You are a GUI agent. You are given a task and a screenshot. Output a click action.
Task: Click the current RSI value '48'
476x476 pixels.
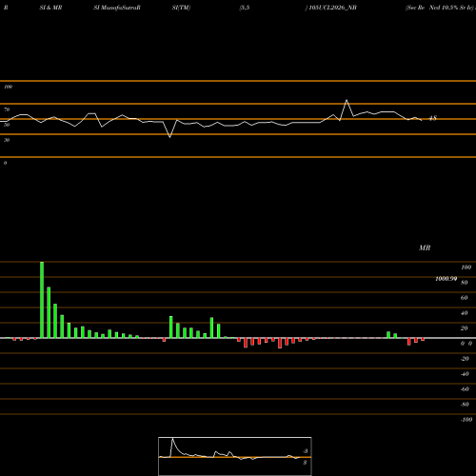433,118
